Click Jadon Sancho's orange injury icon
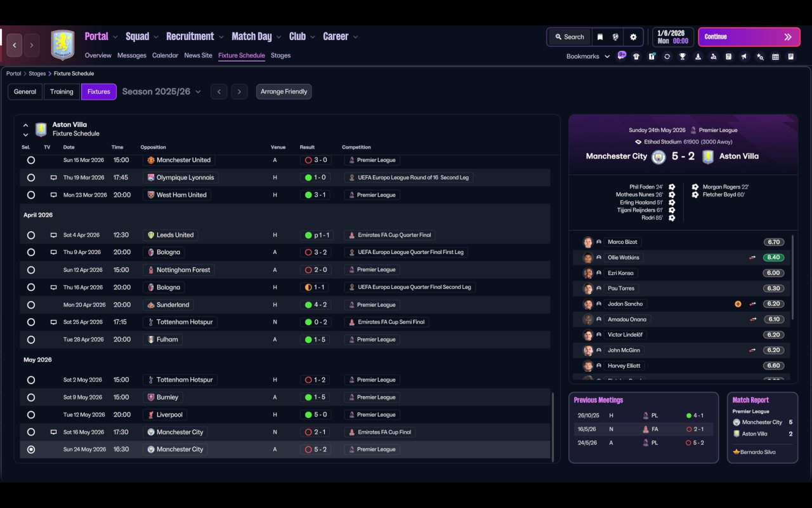812x508 pixels. tap(738, 304)
